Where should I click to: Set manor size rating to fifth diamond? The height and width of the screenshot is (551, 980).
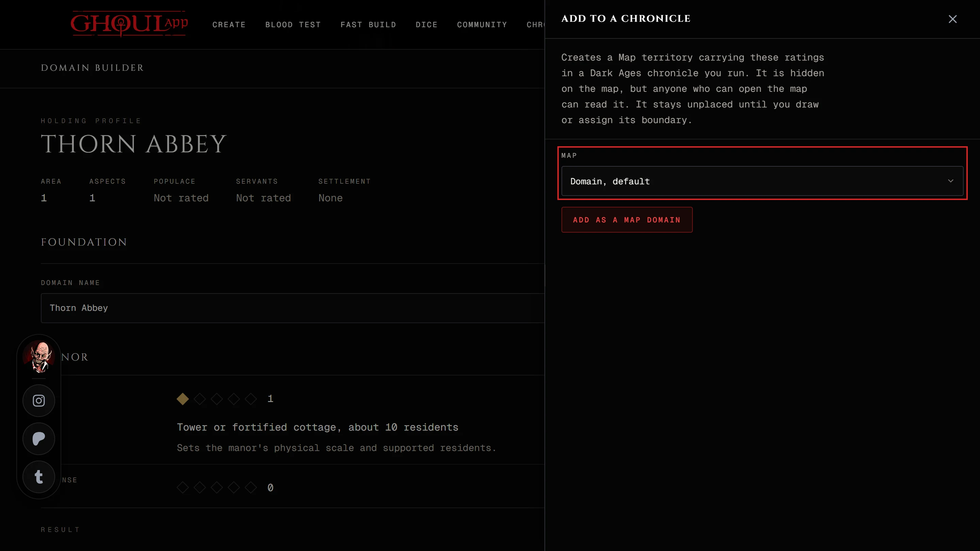[251, 399]
